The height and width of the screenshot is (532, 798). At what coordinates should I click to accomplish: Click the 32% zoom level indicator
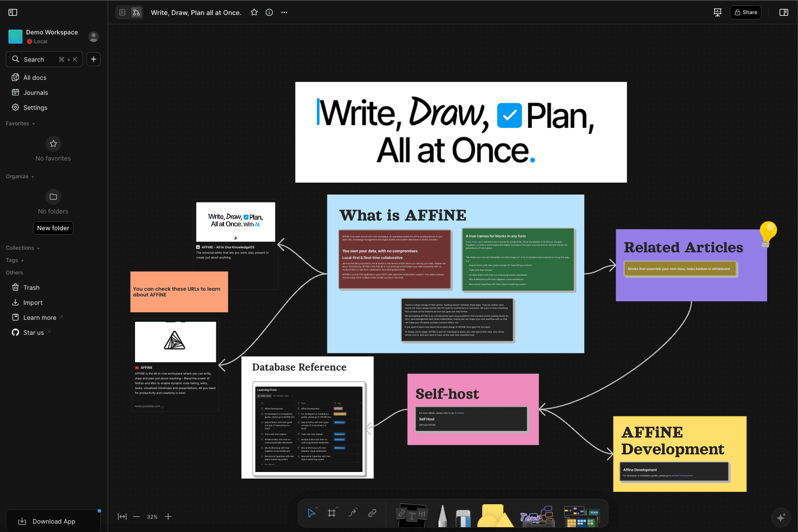click(x=152, y=517)
